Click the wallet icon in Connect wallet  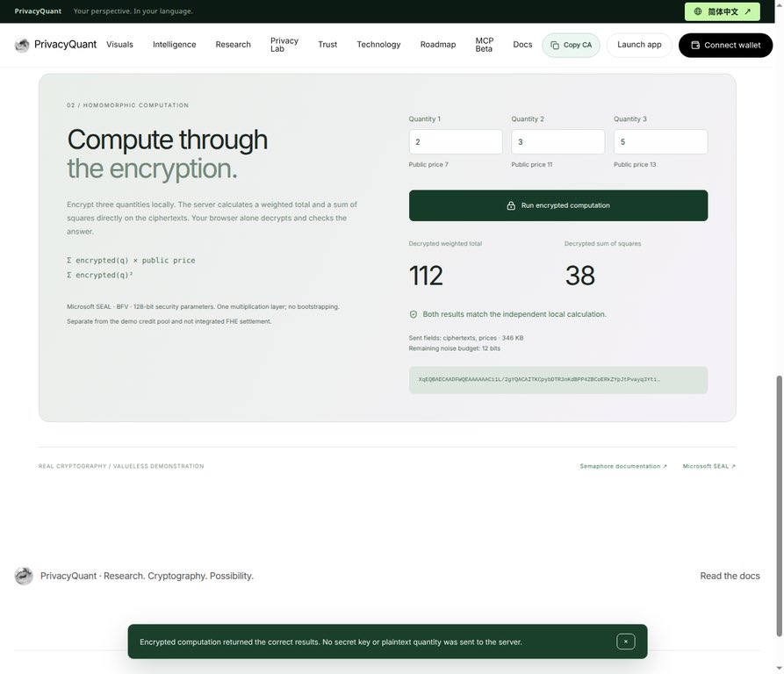tap(695, 45)
